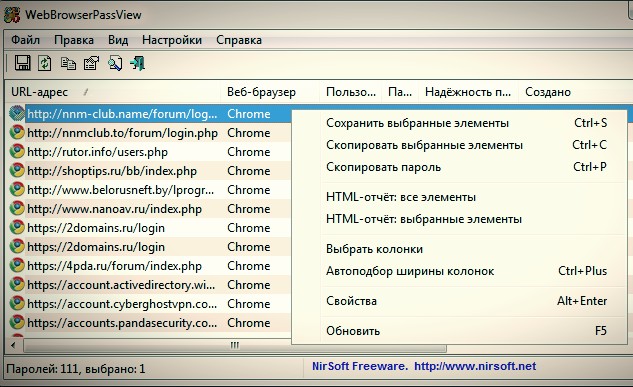Click the Copy selected items toolbar icon
Image resolution: width=633 pixels, height=387 pixels.
pyautogui.click(x=68, y=63)
